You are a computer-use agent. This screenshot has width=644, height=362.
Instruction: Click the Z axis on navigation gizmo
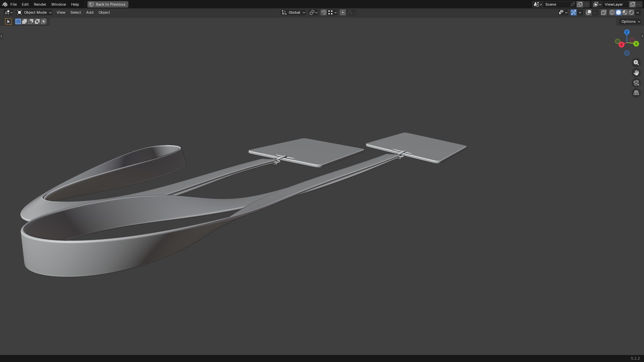(x=627, y=32)
